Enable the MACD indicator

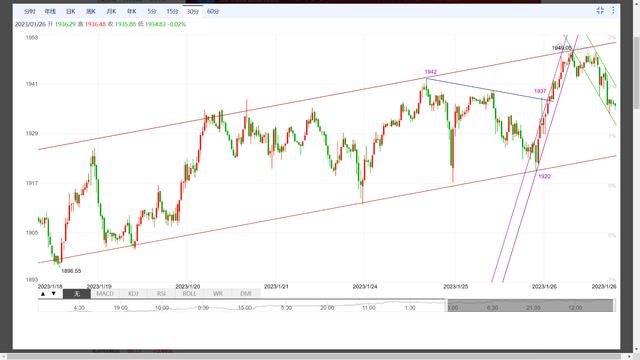click(x=105, y=293)
